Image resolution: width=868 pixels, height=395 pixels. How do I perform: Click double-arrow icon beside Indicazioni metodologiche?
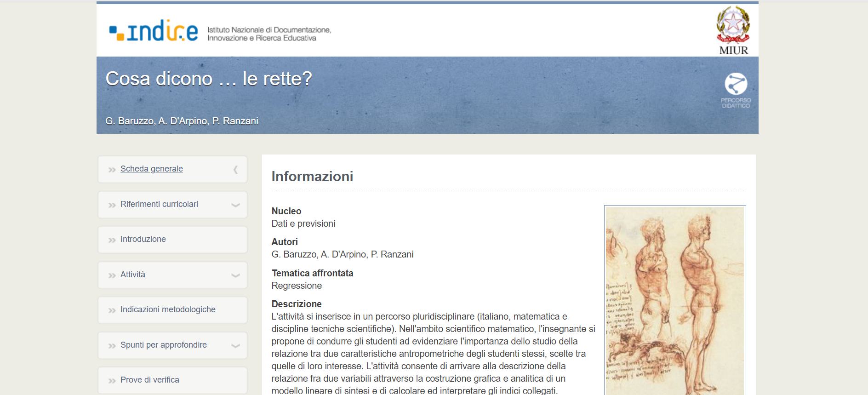pyautogui.click(x=112, y=310)
